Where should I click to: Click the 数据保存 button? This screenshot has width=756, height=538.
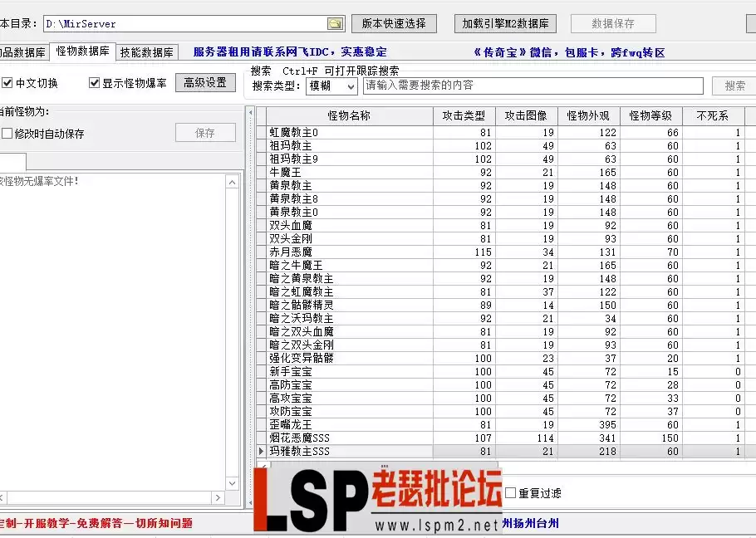coord(613,22)
